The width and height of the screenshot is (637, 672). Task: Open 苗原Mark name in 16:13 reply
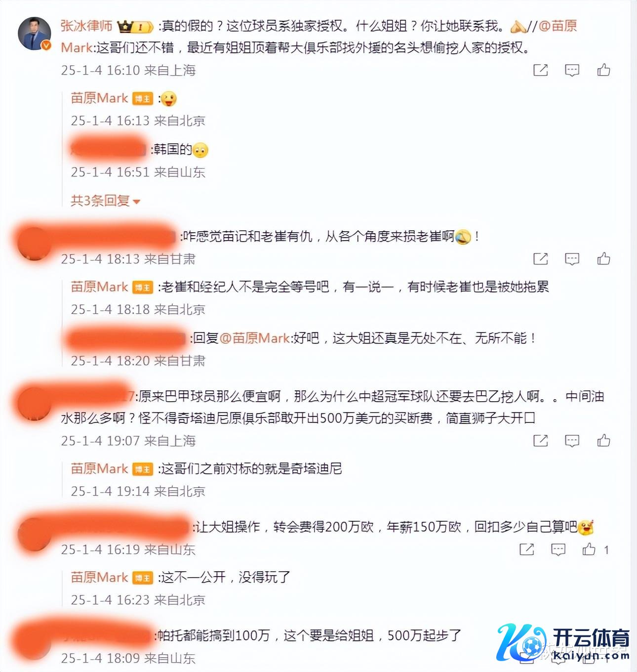pos(99,98)
